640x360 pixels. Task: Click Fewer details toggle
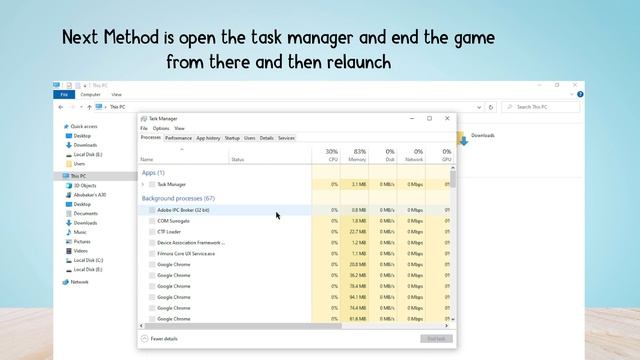[159, 339]
